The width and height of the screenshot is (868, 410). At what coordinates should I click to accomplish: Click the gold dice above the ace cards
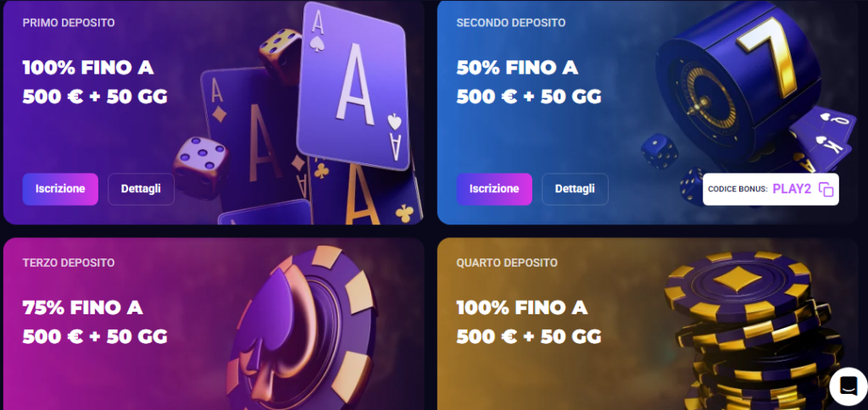(280, 55)
